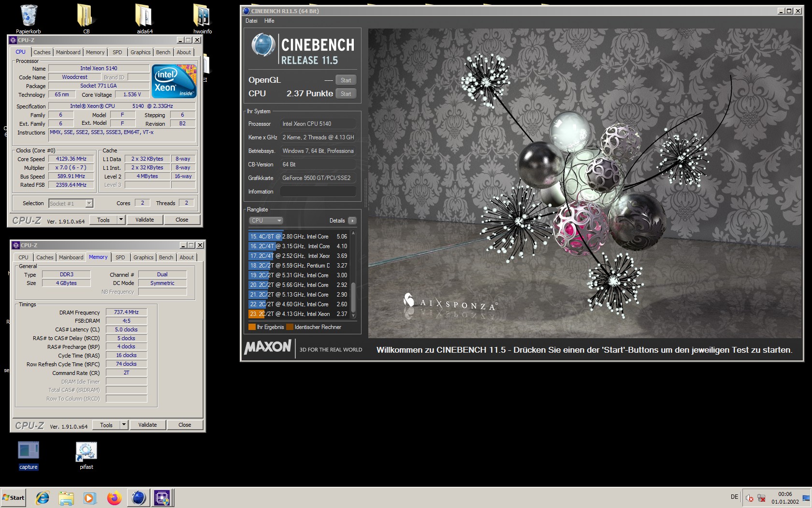Click the Core Speed value 4129.36 MHz
The height and width of the screenshot is (508, 812).
pyautogui.click(x=71, y=159)
